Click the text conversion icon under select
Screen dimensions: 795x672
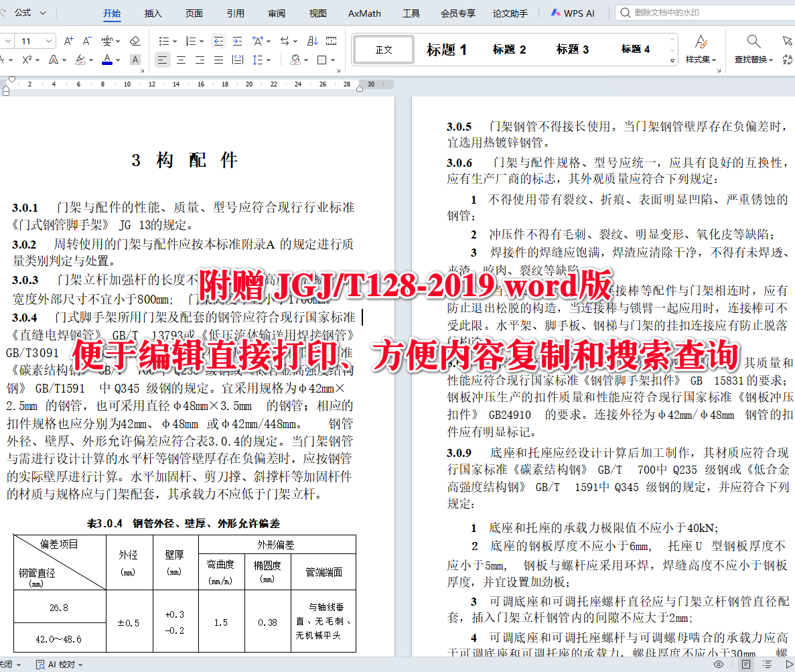pyautogui.click(x=788, y=60)
